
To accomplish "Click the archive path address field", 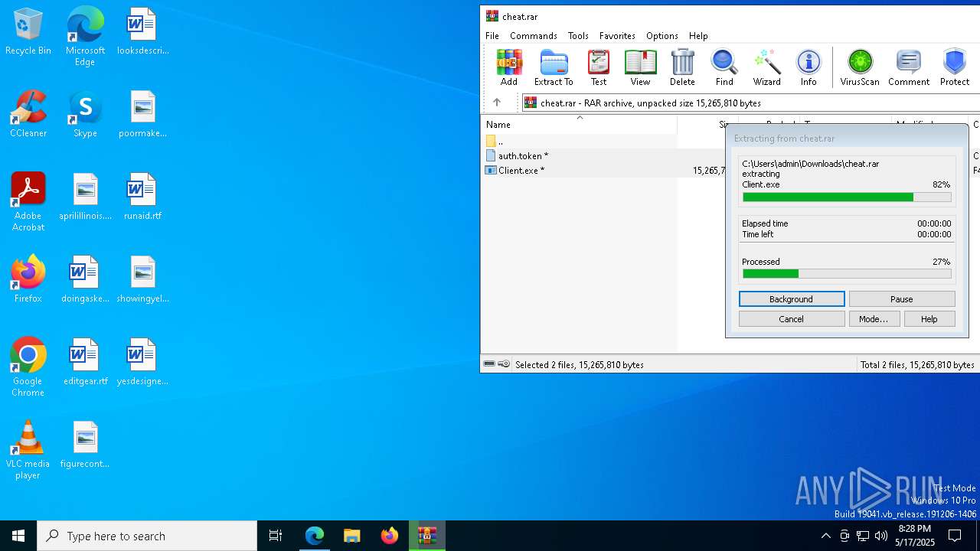I will 750,103.
